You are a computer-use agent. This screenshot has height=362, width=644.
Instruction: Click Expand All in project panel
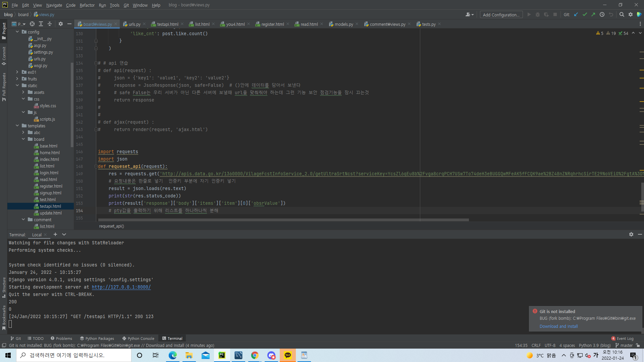coord(41,24)
